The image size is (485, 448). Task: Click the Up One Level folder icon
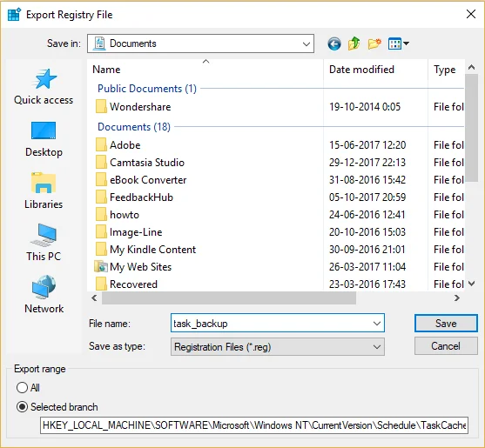pos(354,43)
